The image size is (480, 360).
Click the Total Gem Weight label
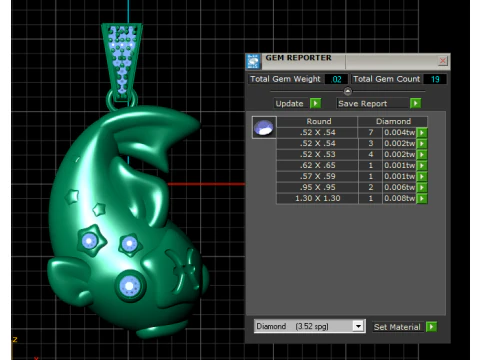point(285,79)
